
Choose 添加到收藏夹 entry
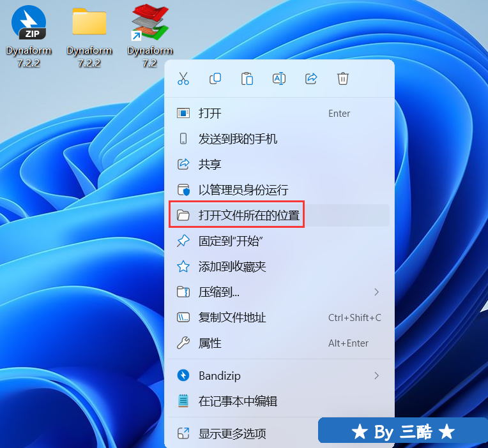(279, 266)
